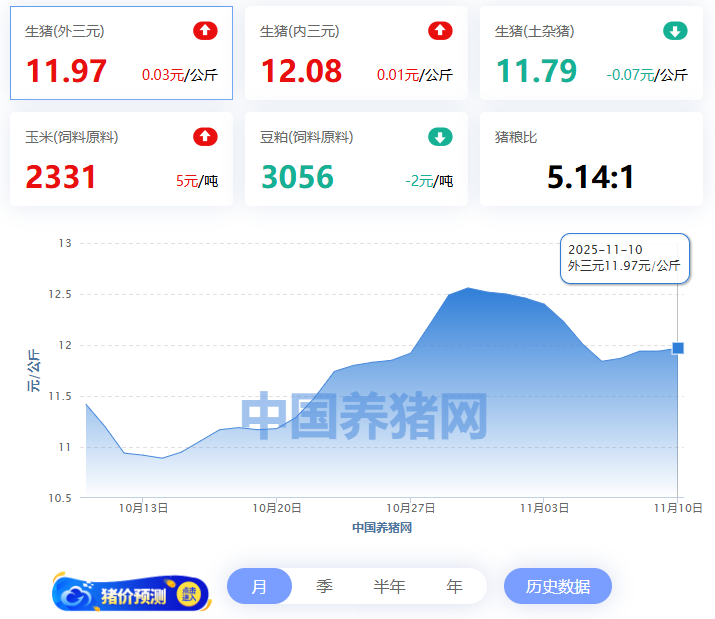Switch chart to 半年 range
This screenshot has height=619, width=715.
[389, 587]
